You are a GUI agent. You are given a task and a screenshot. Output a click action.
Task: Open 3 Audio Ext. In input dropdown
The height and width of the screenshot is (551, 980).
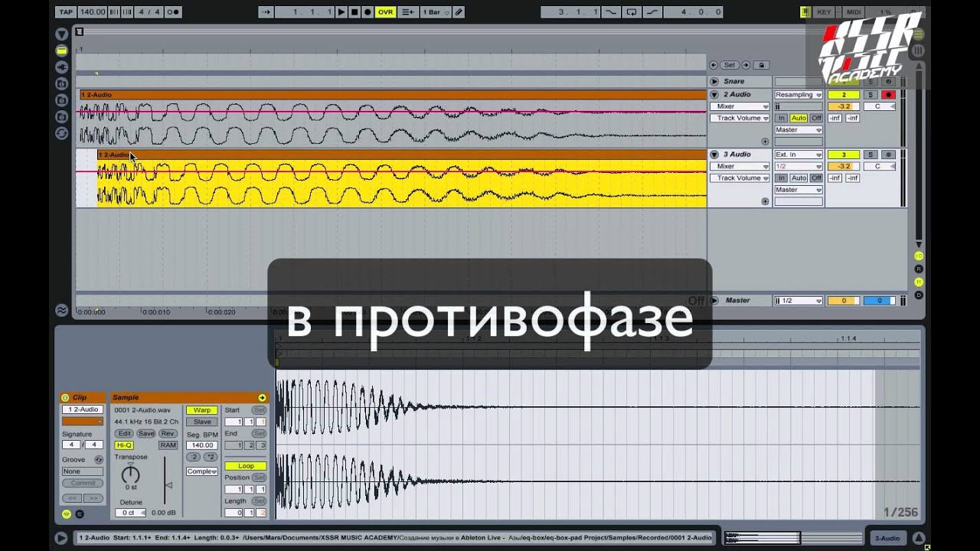(799, 155)
